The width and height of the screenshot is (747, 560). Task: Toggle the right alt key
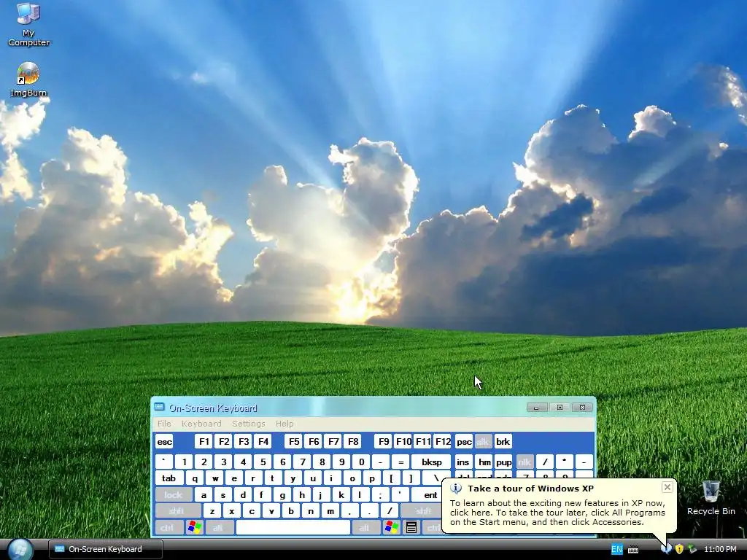click(x=365, y=527)
